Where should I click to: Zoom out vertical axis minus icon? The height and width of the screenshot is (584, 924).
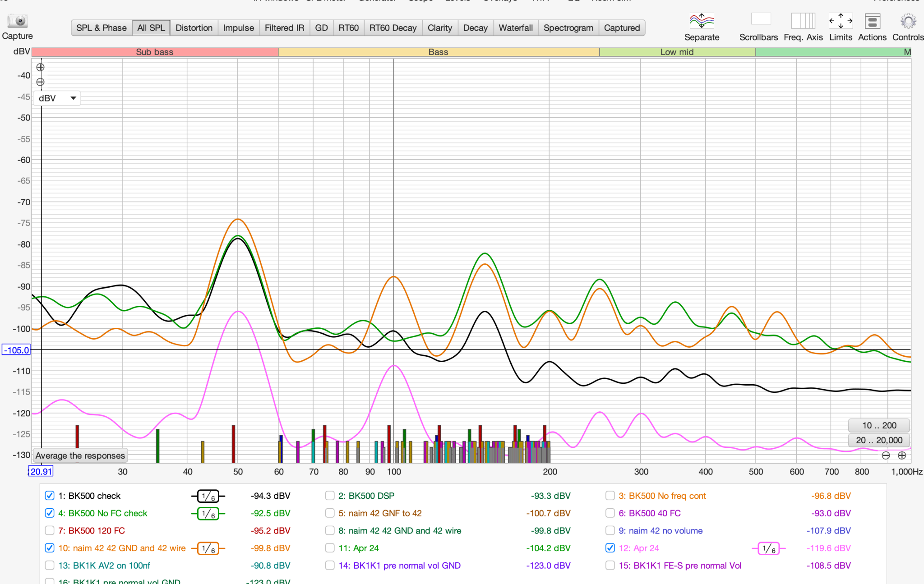[40, 82]
